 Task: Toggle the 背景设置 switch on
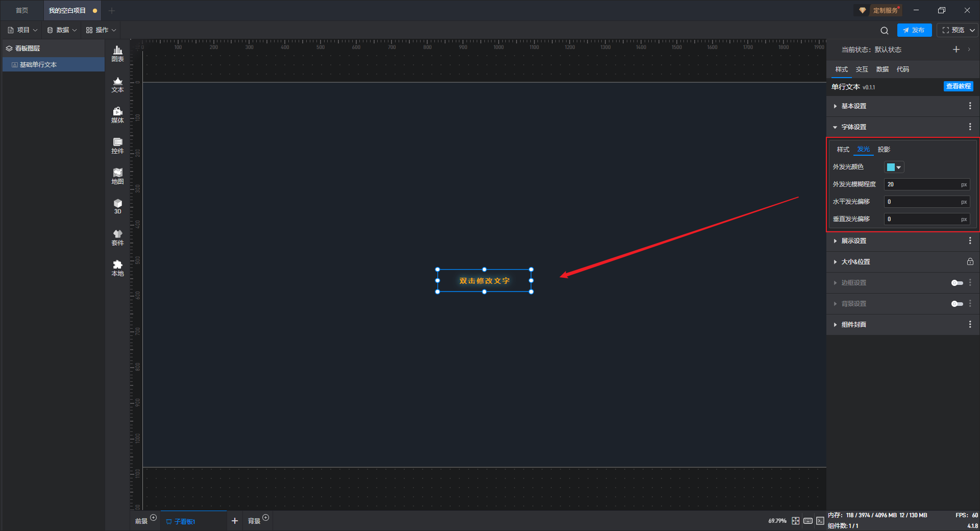[x=957, y=304]
